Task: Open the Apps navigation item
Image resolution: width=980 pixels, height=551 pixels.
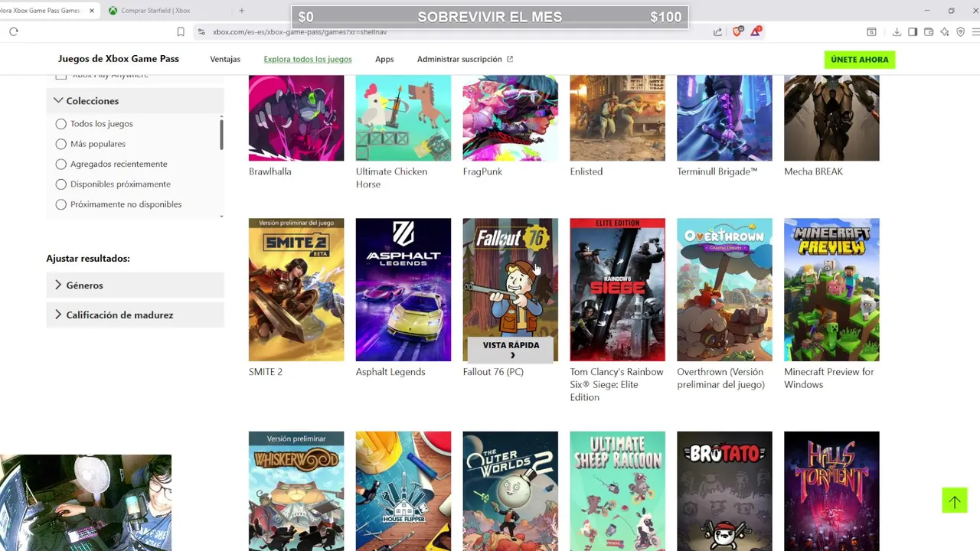Action: pyautogui.click(x=384, y=59)
